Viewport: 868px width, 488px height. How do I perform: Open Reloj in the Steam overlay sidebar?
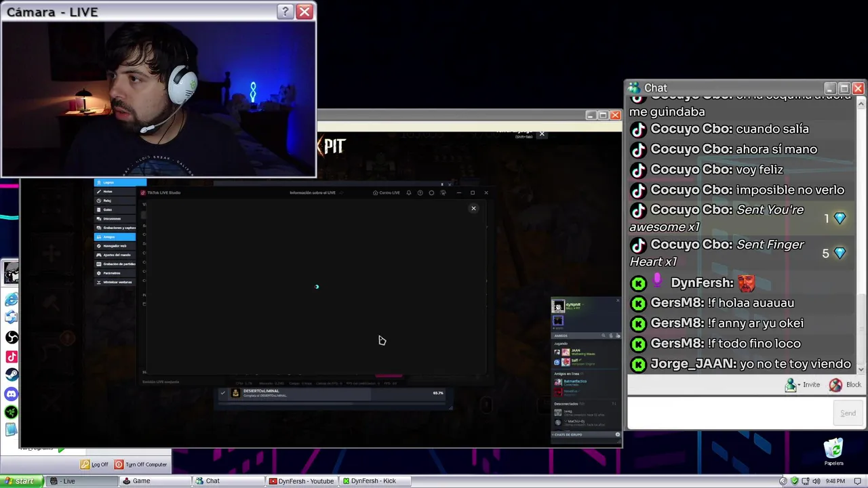pyautogui.click(x=115, y=201)
